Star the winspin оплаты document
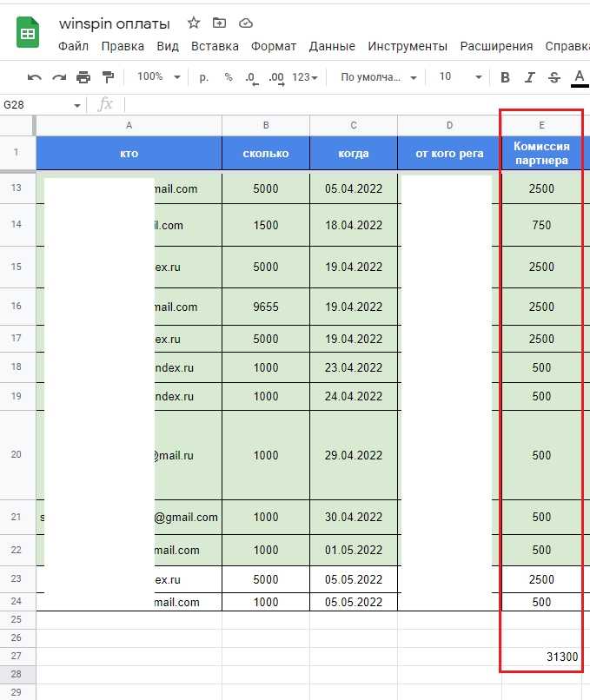 tap(193, 23)
